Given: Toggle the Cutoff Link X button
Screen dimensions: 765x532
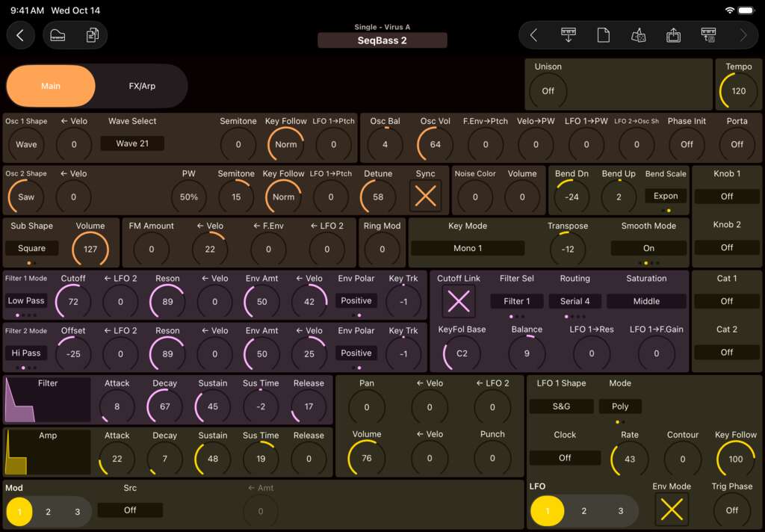Looking at the screenshot, I should tap(459, 301).
